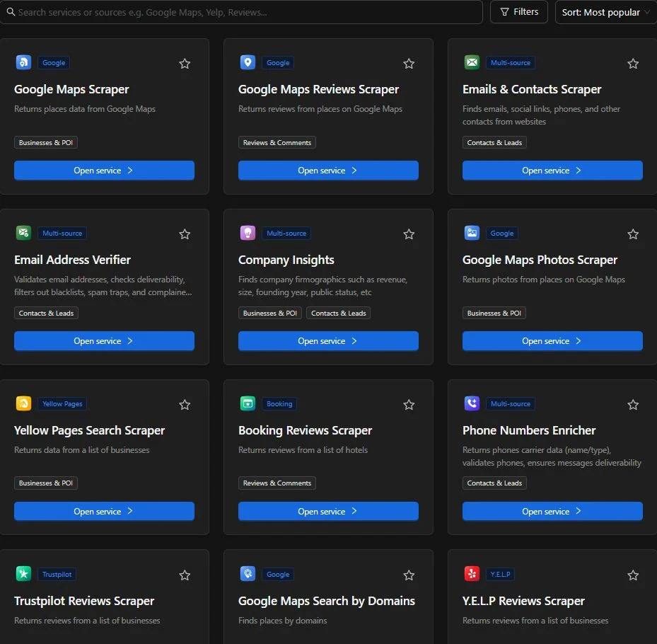Star the Booking Reviews Scraper
This screenshot has height=644, width=657.
409,405
